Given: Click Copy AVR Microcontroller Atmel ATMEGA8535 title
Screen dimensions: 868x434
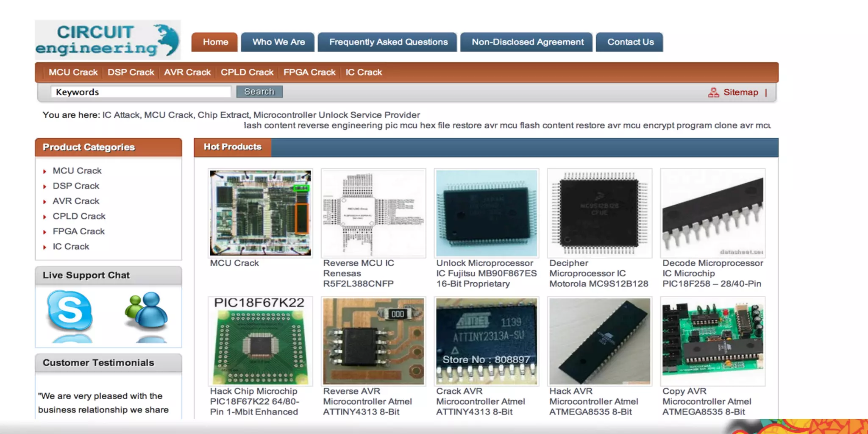Looking at the screenshot, I should (707, 401).
